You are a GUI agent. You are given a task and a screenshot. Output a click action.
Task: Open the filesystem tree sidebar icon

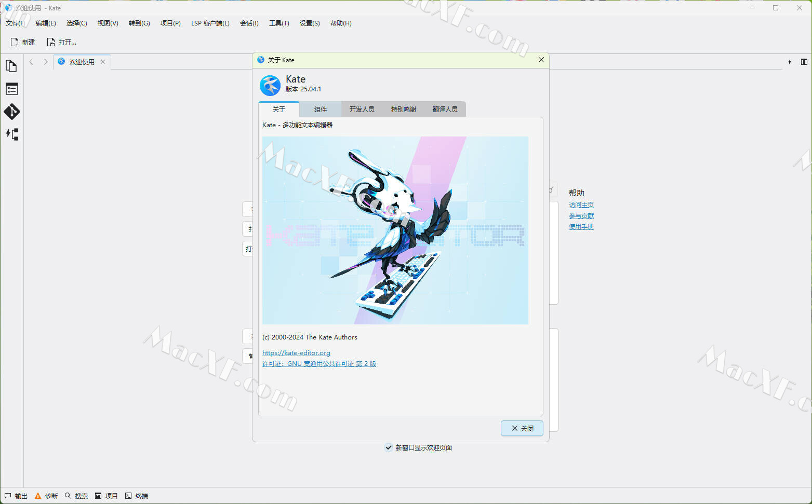point(11,134)
